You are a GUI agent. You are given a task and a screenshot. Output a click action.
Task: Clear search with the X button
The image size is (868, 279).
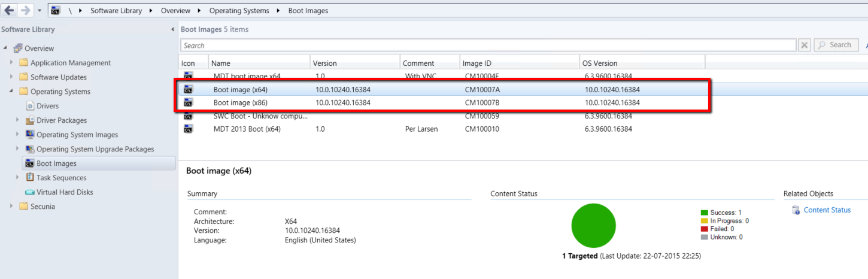point(805,45)
